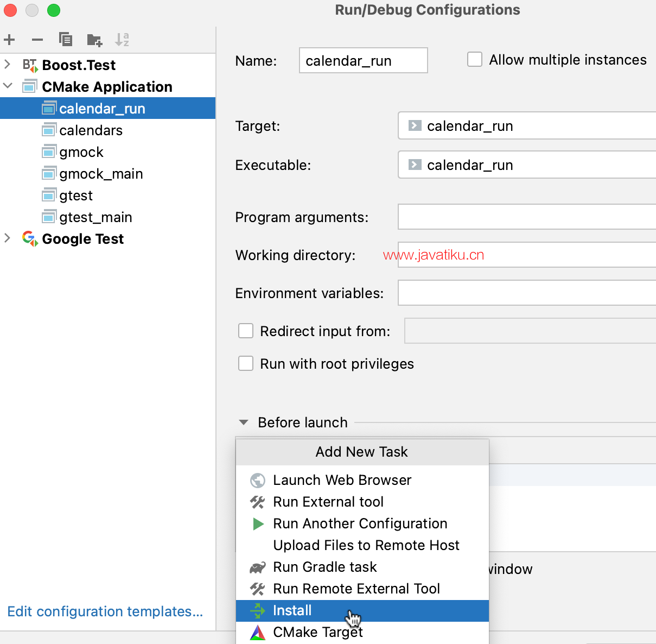Toggle Redirect input from checkbox
Image resolution: width=656 pixels, height=644 pixels.
[x=246, y=331]
